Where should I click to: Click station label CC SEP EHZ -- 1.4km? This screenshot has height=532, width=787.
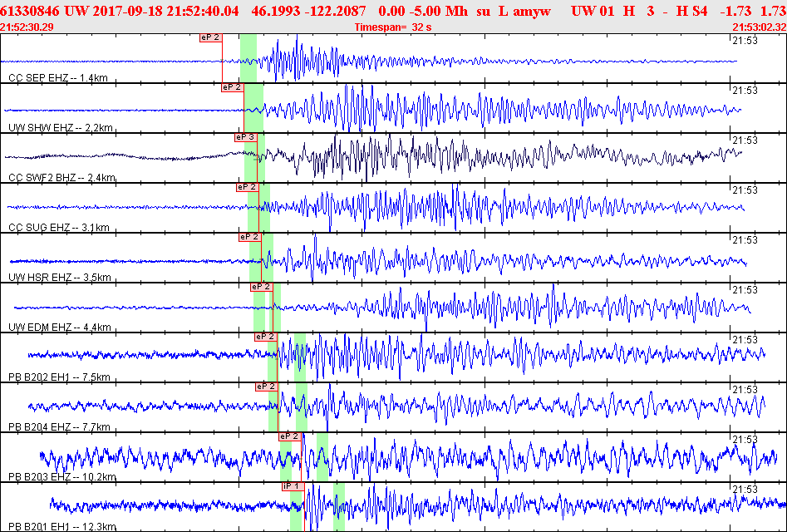pyautogui.click(x=58, y=78)
